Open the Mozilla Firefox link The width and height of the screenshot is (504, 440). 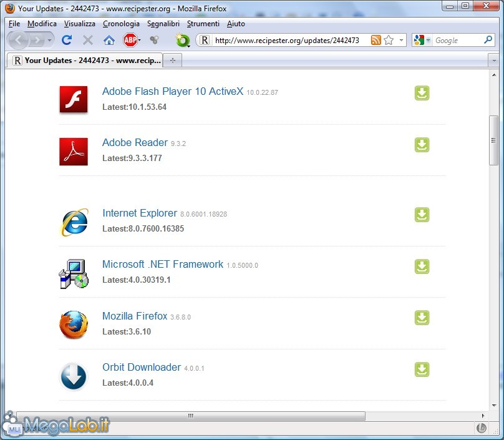(135, 316)
